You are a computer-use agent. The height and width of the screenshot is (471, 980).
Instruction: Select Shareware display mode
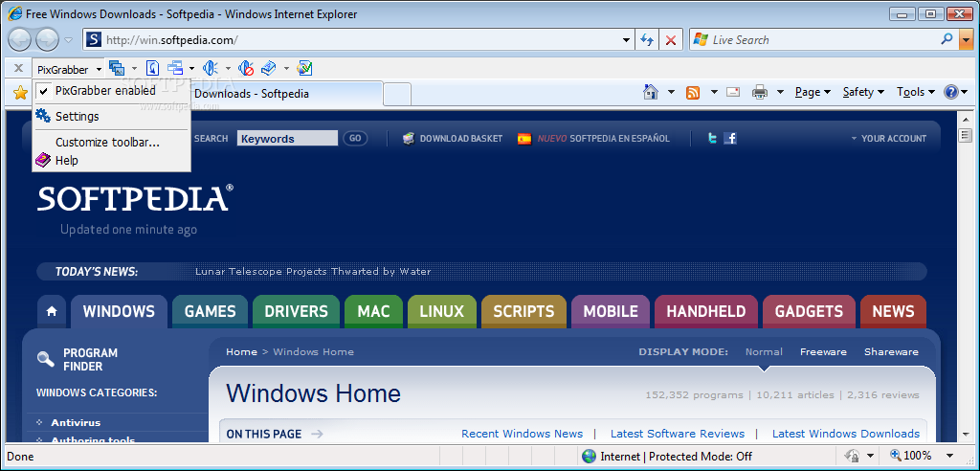click(x=891, y=352)
